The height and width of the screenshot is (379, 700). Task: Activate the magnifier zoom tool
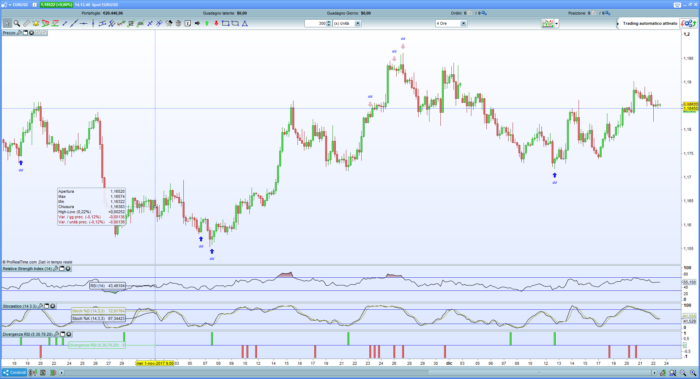[x=17, y=24]
